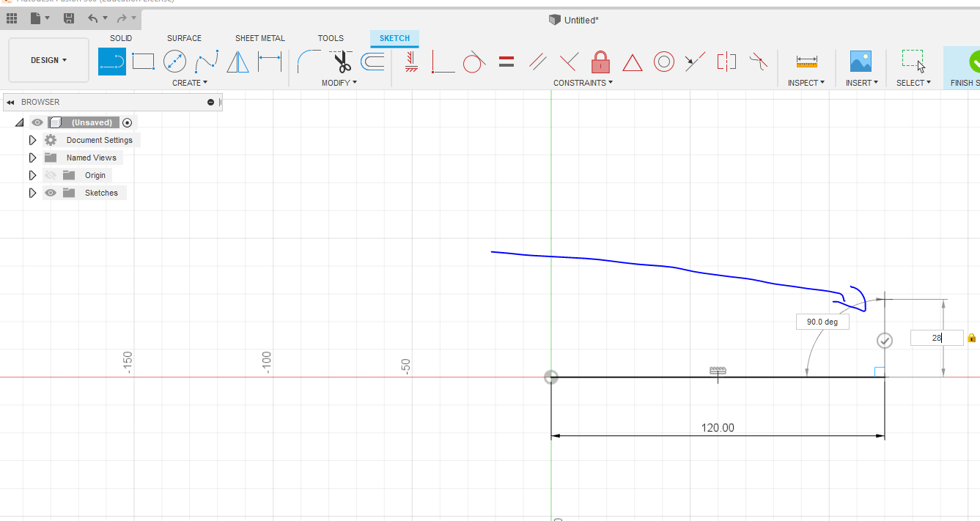Expand the Document Settings node

tap(32, 140)
